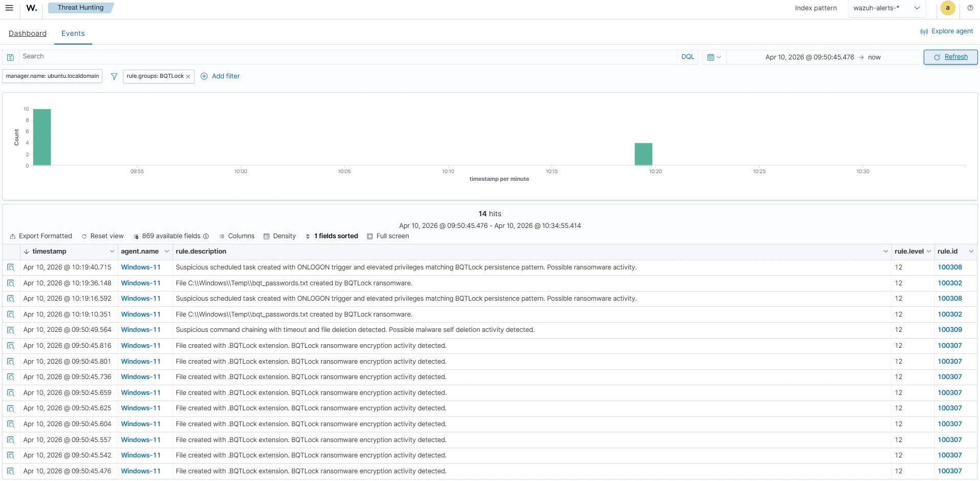980x481 pixels.
Task: Open the timestamp column sort dropdown
Action: (x=112, y=251)
